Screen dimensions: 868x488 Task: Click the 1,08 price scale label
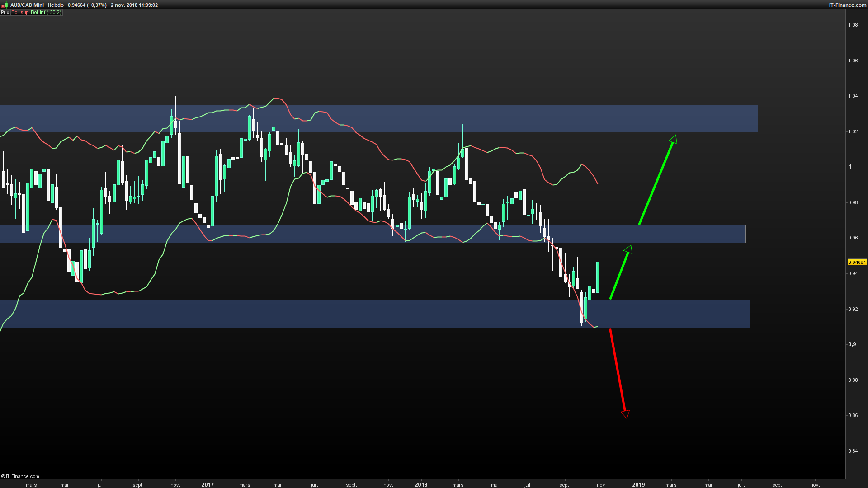click(x=853, y=25)
